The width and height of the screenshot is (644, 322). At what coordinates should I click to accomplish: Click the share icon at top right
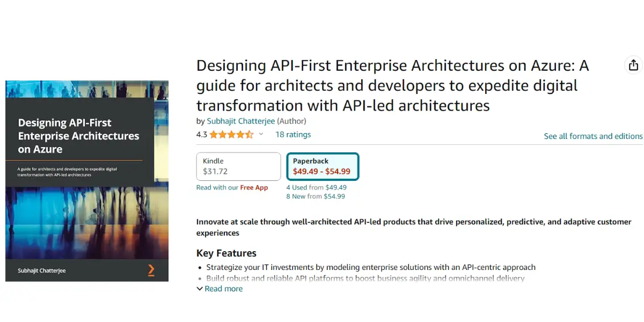point(633,65)
